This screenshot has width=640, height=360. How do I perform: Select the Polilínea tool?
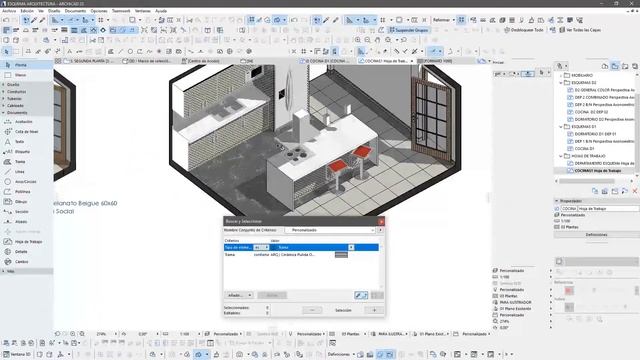point(26,191)
